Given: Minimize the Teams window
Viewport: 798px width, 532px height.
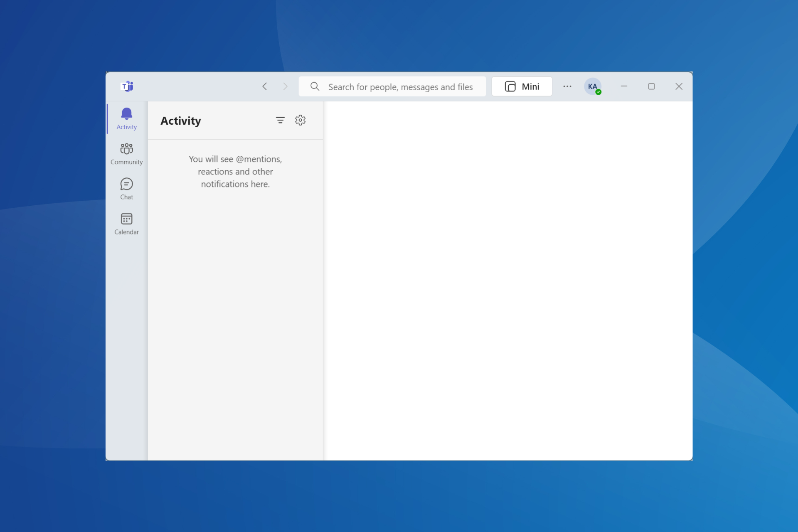Looking at the screenshot, I should [x=624, y=86].
